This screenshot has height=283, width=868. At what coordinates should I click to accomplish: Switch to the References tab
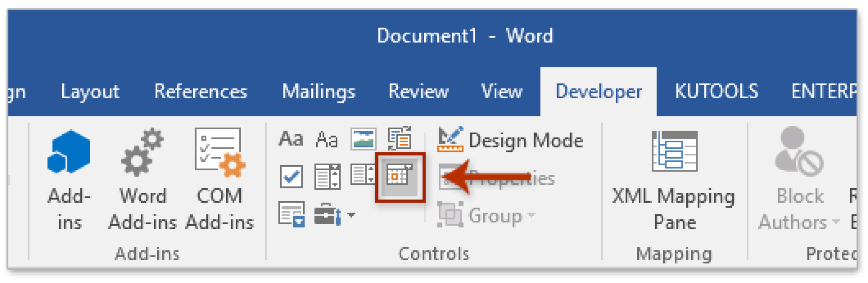click(200, 92)
